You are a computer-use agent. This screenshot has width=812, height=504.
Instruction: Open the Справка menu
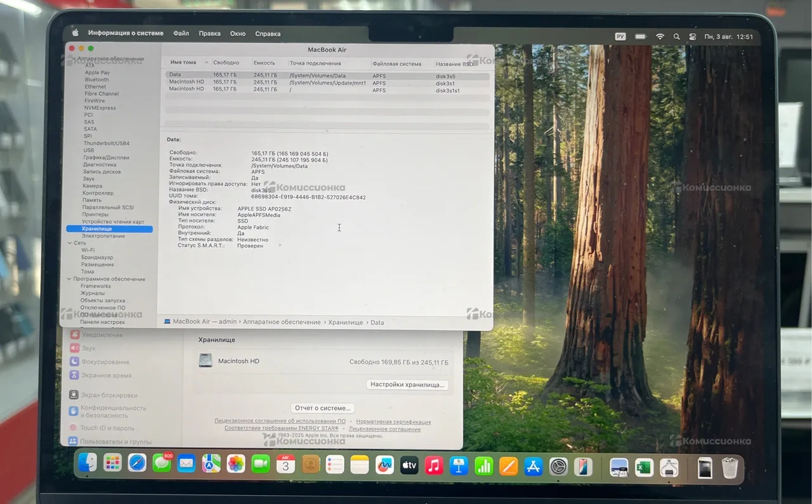268,34
